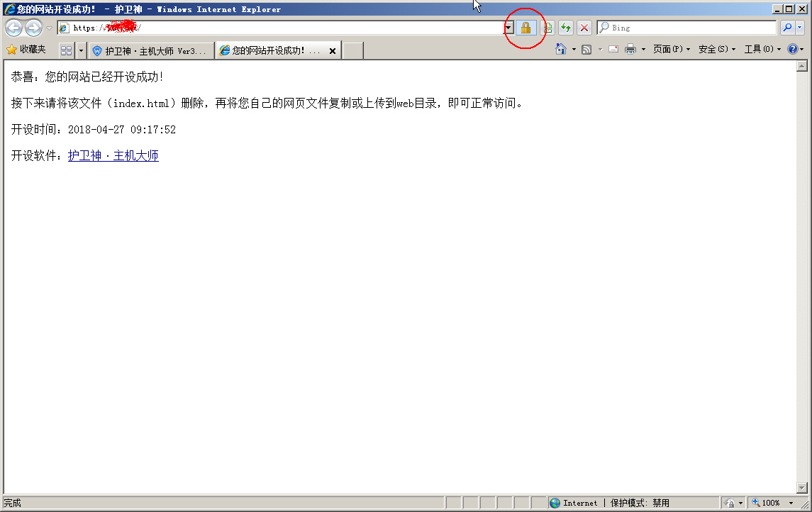Expand the tab list dropdown arrow

click(81, 50)
